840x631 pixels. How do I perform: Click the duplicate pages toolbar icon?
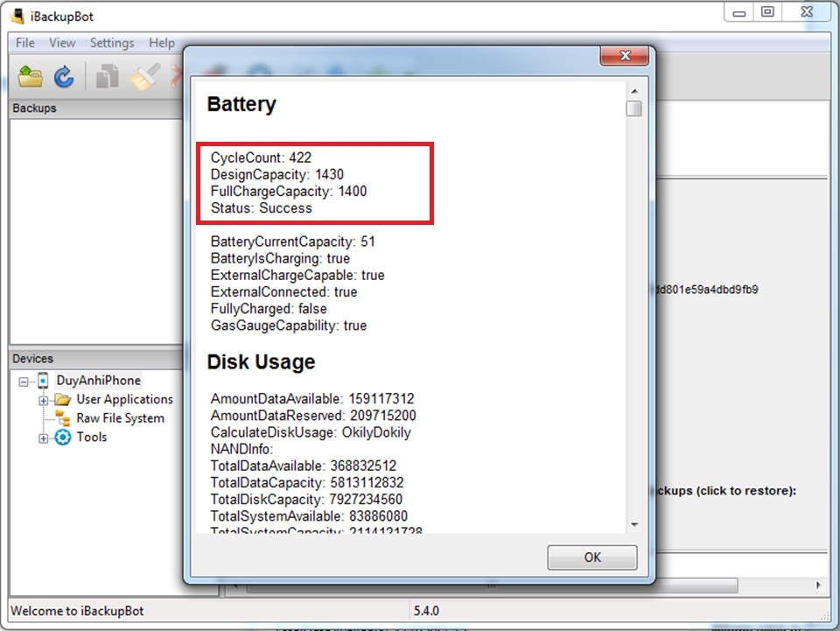(x=107, y=77)
